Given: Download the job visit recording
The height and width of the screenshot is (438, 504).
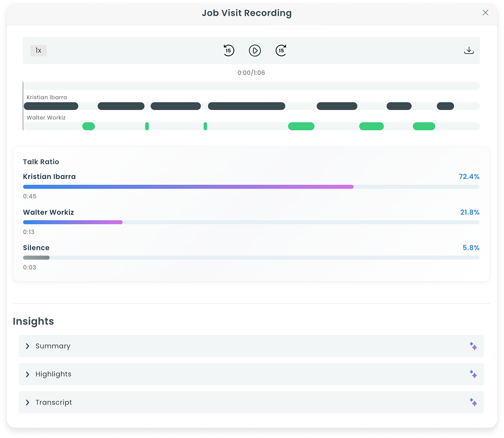Looking at the screenshot, I should (x=469, y=51).
